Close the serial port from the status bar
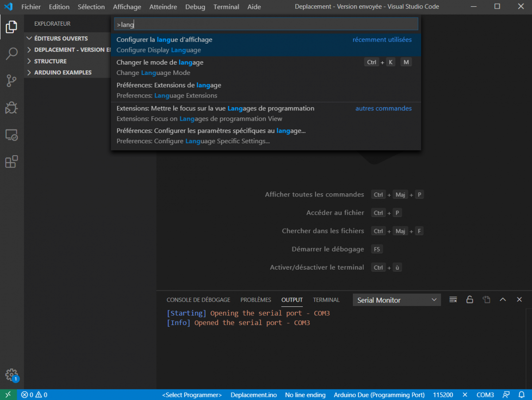The image size is (532, 400). coord(465,395)
